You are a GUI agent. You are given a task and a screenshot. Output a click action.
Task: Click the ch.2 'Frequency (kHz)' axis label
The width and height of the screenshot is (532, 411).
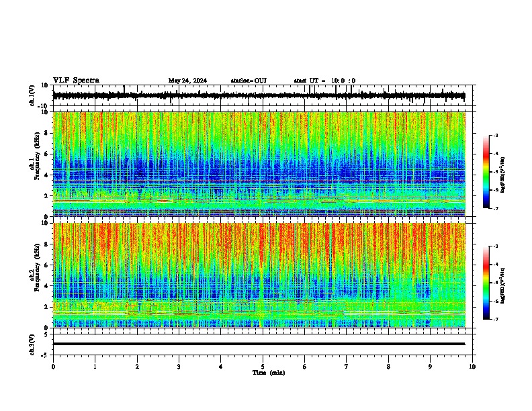37,267
